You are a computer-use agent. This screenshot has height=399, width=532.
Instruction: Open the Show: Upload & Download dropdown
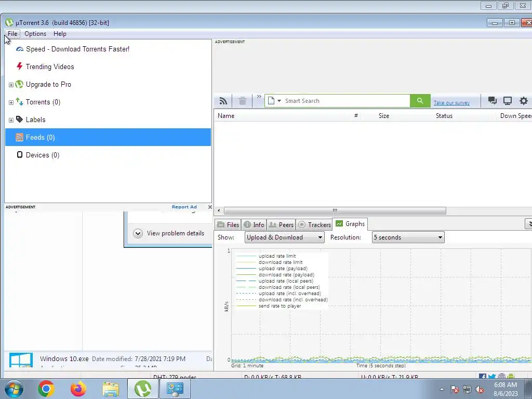point(284,237)
